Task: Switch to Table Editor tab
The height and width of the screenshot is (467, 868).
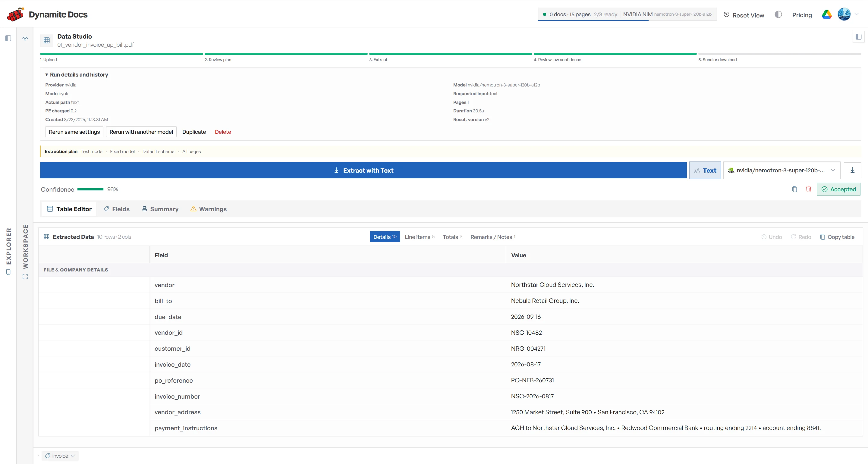Action: pos(69,209)
